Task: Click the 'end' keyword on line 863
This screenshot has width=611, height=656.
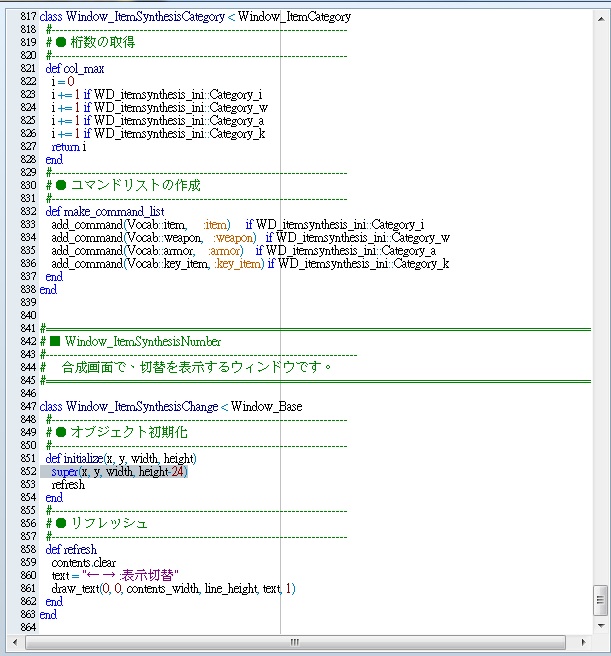Action: [x=48, y=615]
